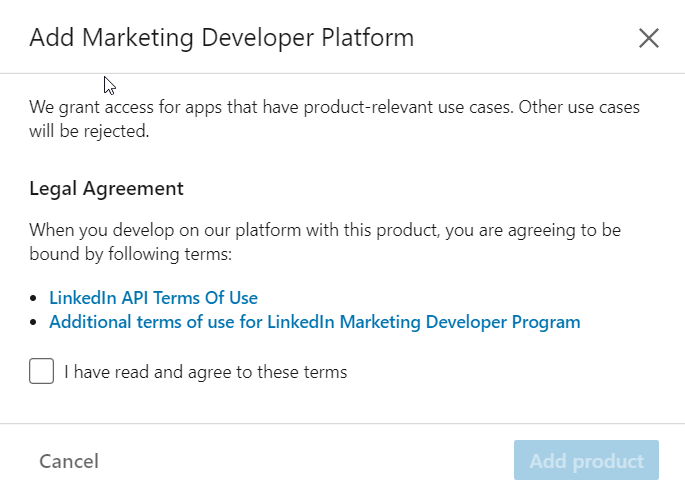Click the 'I have read and agree to these terms' label
685x493 pixels.
(206, 372)
